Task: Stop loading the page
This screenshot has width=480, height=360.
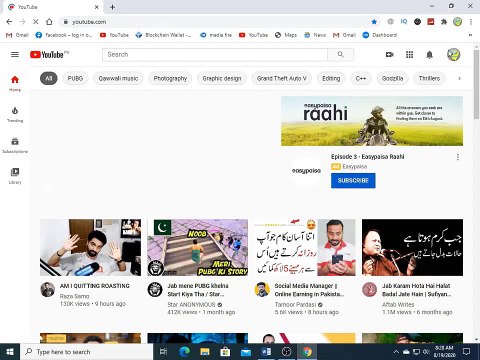Action: (x=36, y=22)
